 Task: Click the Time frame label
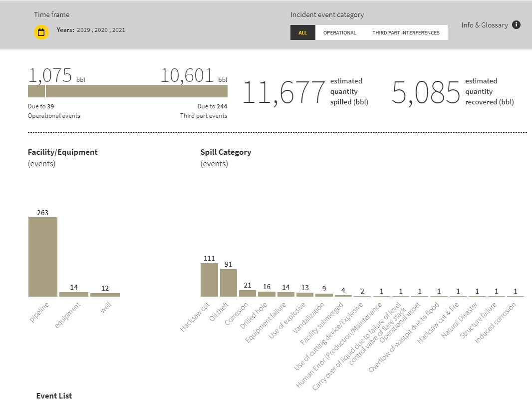pyautogui.click(x=51, y=14)
